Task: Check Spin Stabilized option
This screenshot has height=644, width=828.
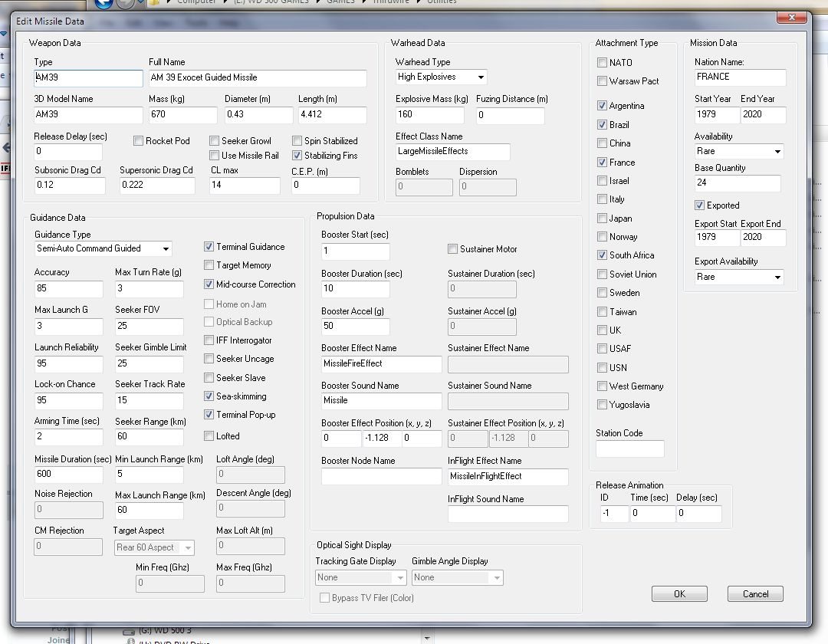Action: point(297,141)
